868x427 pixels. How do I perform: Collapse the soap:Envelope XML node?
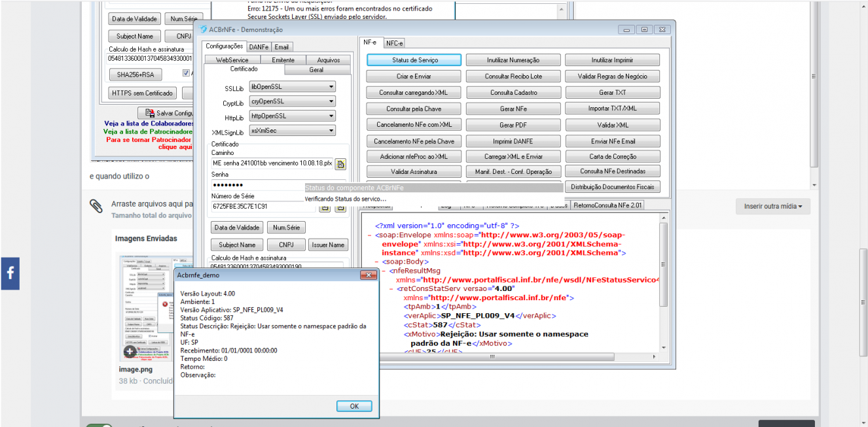[371, 235]
